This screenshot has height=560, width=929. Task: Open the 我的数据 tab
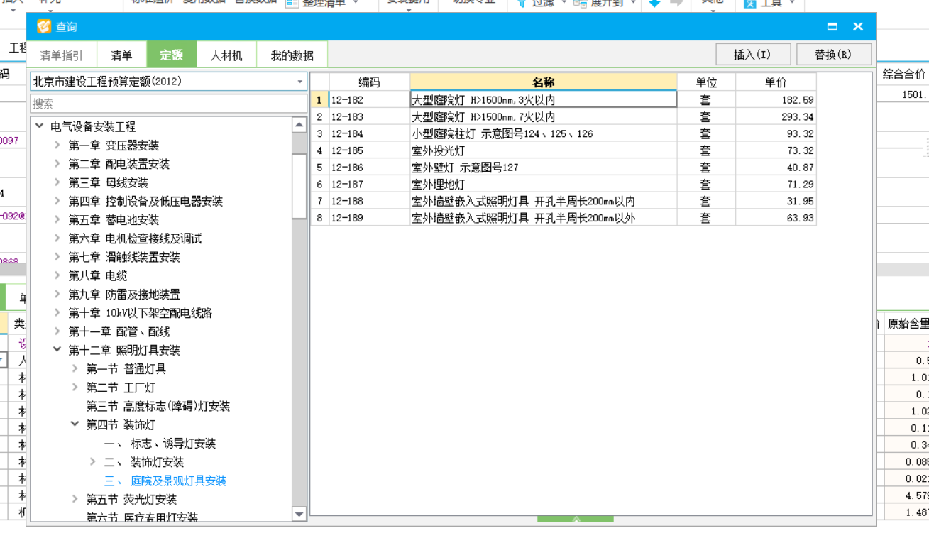292,55
